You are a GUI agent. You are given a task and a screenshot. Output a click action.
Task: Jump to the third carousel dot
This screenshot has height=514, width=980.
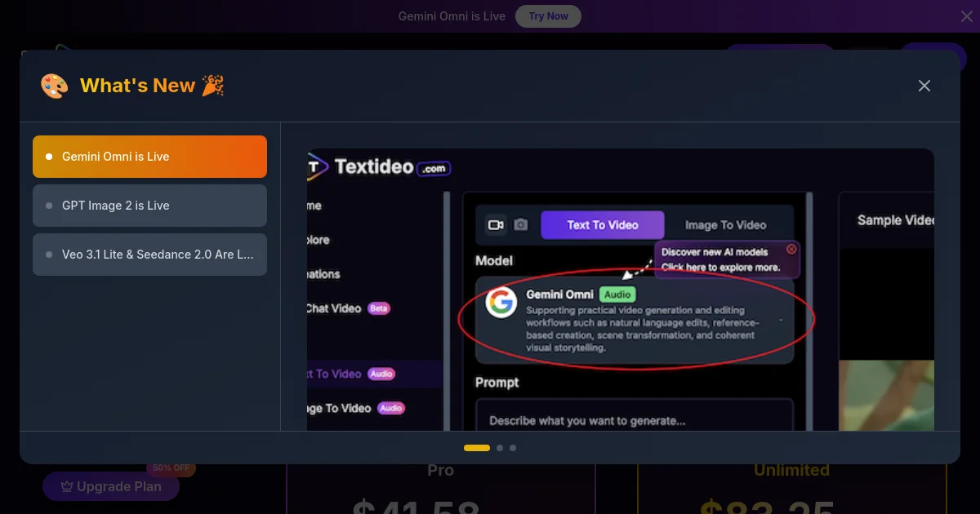[513, 448]
